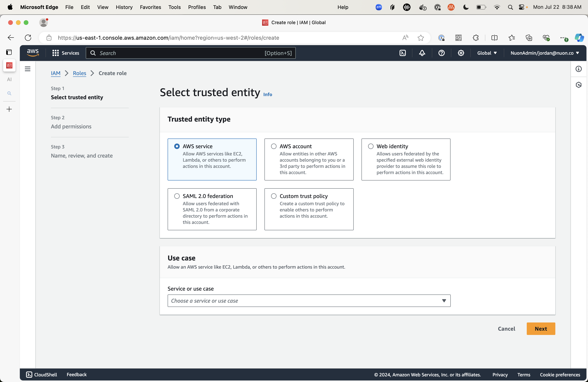This screenshot has height=382, width=588.
Task: Open the Profiles menu
Action: tap(197, 7)
